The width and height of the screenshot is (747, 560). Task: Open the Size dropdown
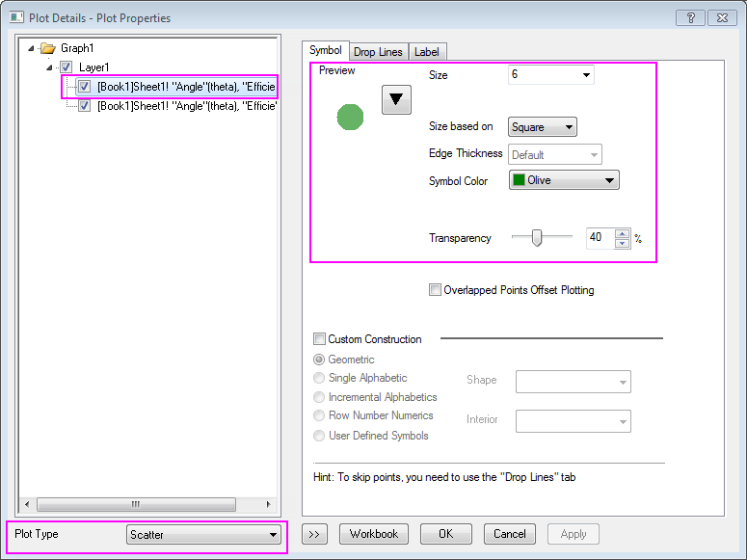pyautogui.click(x=585, y=75)
